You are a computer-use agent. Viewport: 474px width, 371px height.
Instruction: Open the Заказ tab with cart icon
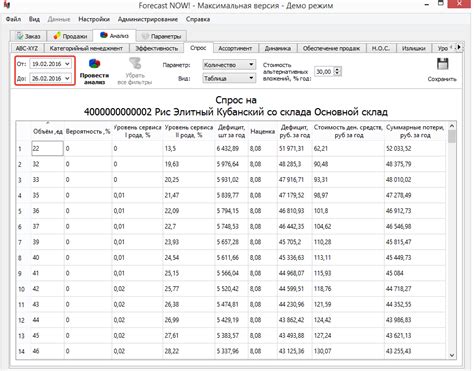[20, 36]
